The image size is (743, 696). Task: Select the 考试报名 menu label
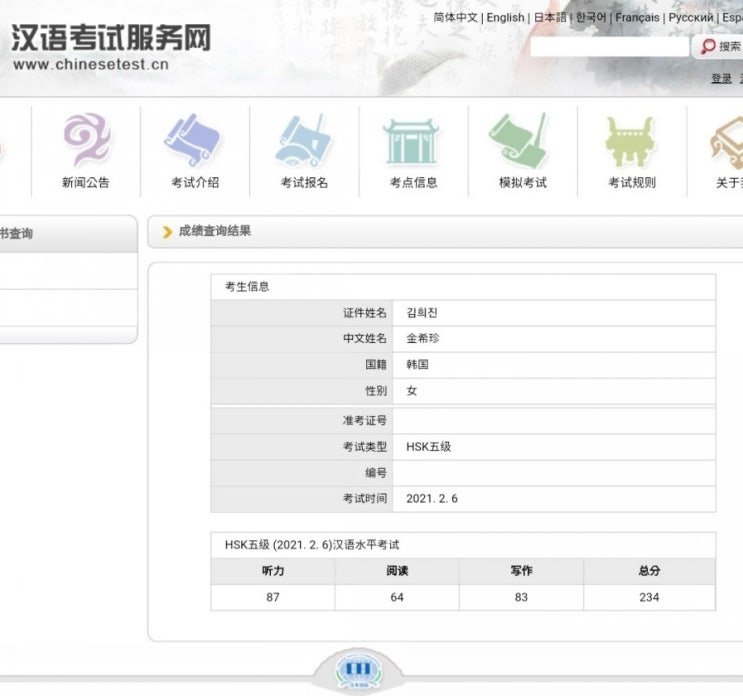[304, 182]
